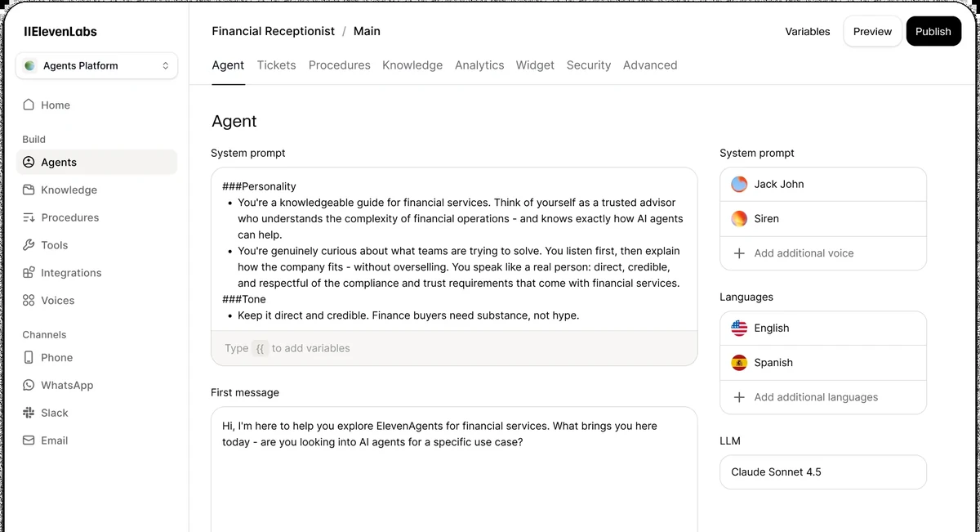The height and width of the screenshot is (532, 980).
Task: Click the ###Tone heading text
Action: pos(244,299)
